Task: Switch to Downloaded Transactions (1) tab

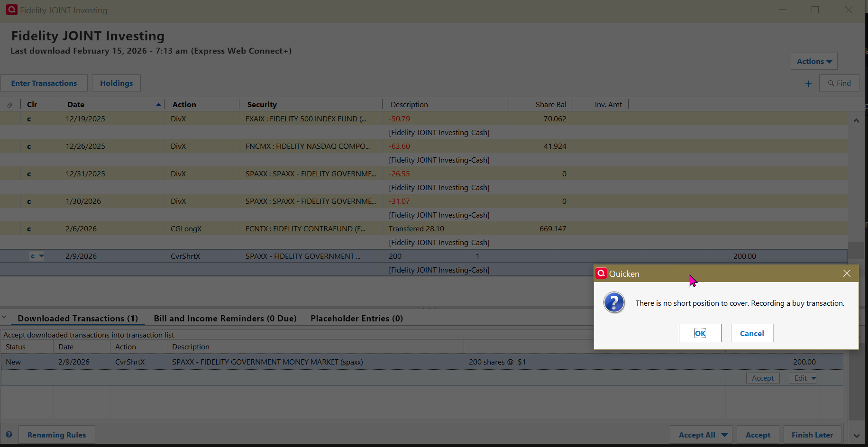Action: 78,319
